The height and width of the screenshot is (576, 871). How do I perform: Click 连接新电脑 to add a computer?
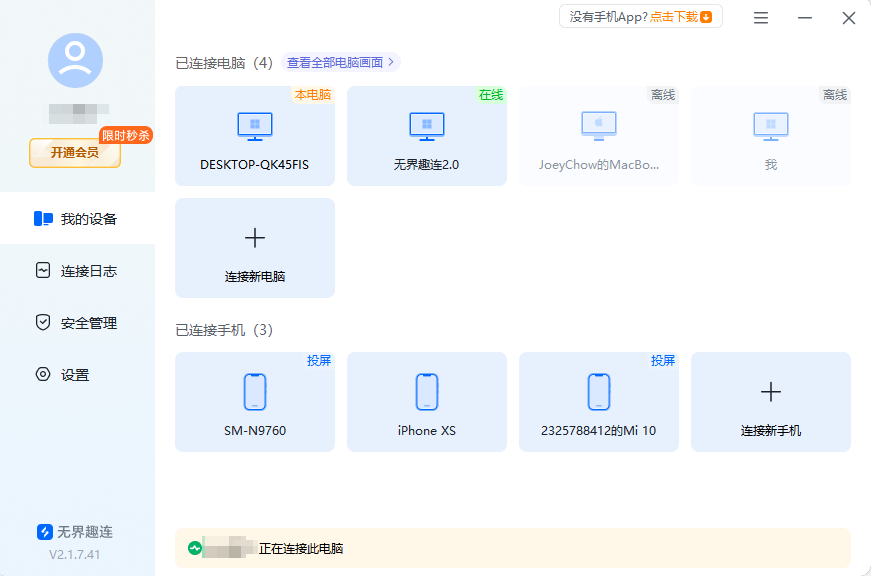(254, 247)
